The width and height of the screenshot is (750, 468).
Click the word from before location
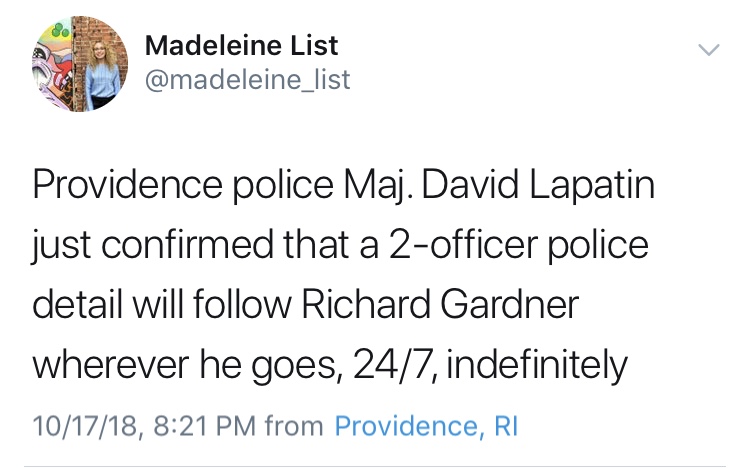[294, 426]
